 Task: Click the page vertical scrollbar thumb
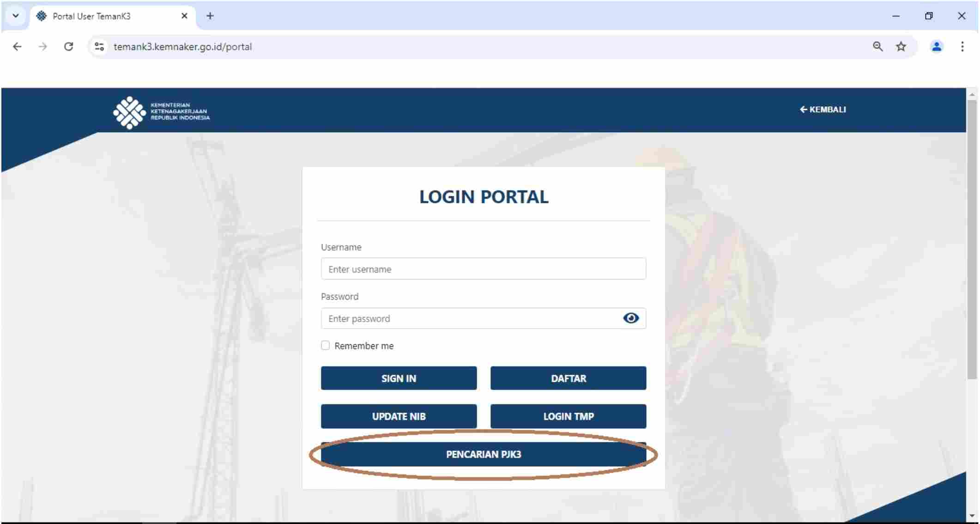[x=972, y=240]
